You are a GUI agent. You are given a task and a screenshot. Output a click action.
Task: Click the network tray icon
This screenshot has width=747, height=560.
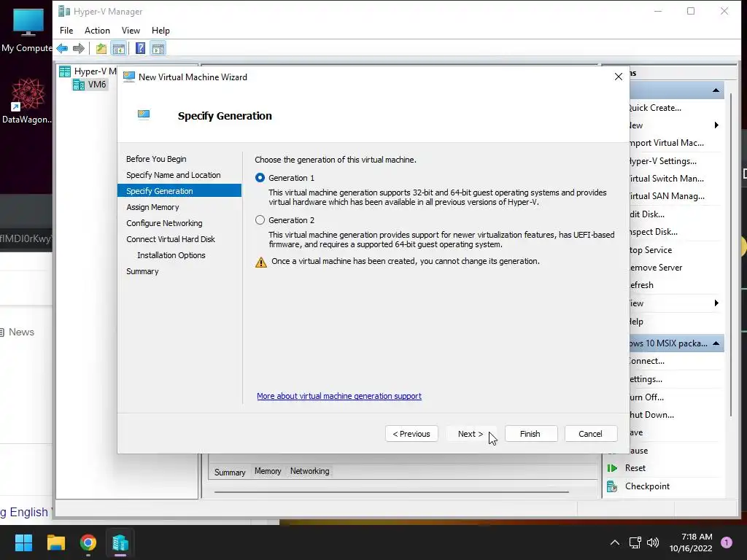coord(635,542)
